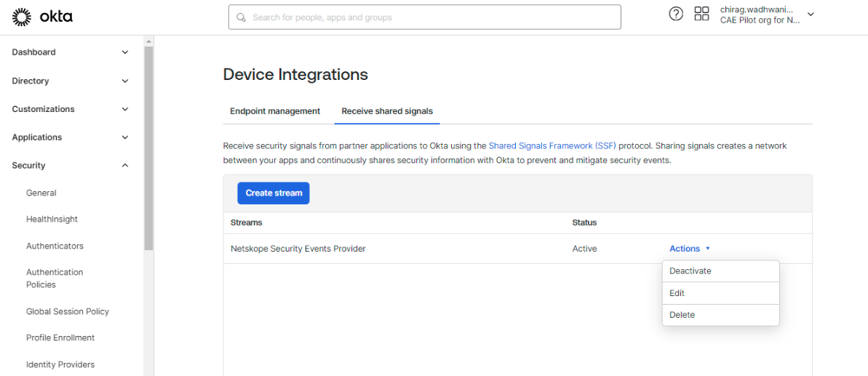Open Profile Enrollment
This screenshot has width=868, height=376.
click(60, 337)
